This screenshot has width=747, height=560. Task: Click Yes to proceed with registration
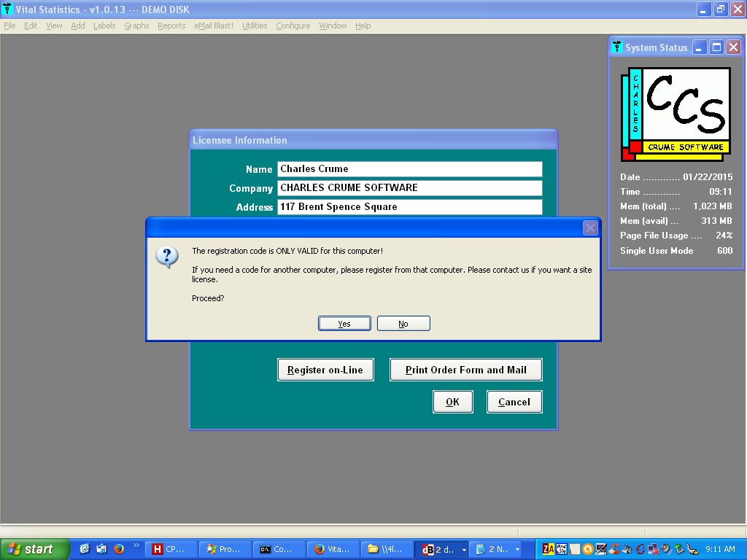344,323
